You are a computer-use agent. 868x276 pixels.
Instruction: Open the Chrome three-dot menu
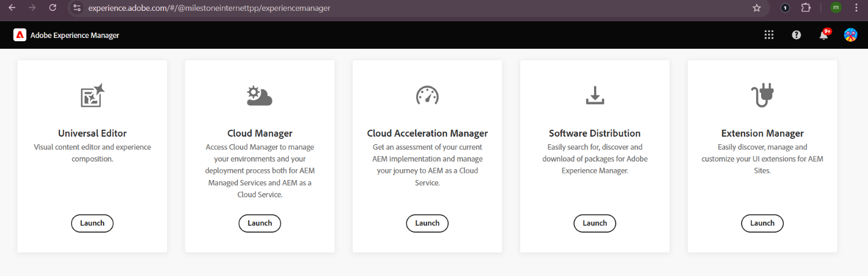click(x=856, y=8)
